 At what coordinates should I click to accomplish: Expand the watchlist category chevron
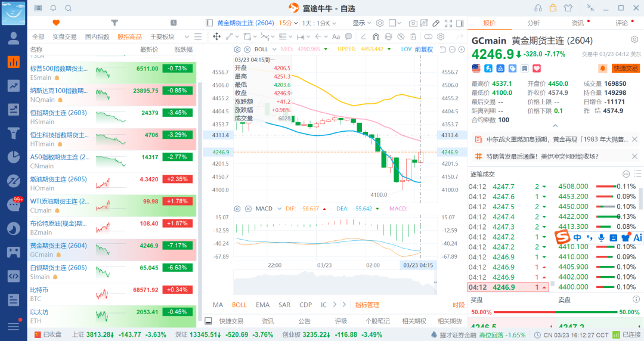(187, 36)
